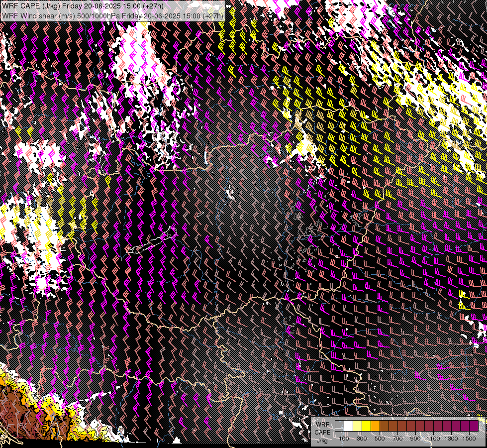Click the J/kg unit label in legend
Screen dimensions: 487x448
[322, 441]
